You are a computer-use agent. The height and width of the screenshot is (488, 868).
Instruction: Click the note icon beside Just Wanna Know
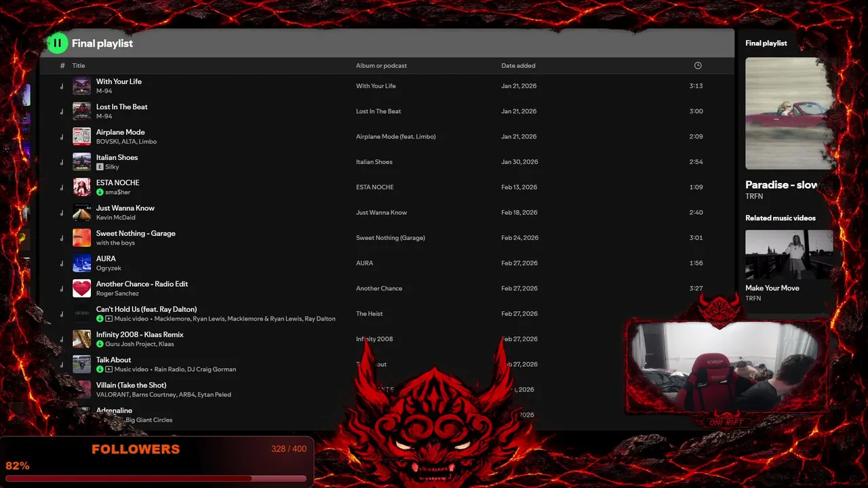point(62,213)
